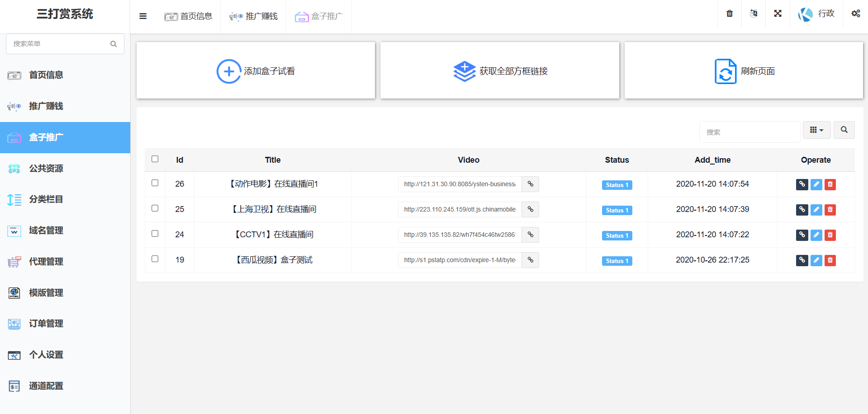Click the 刷新页面 button
The image size is (868, 414).
coord(744,71)
